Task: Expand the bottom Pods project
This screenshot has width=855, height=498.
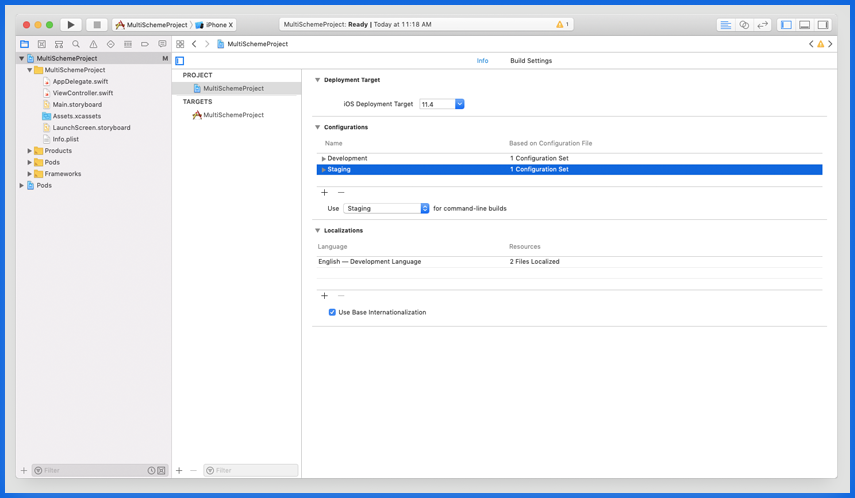Action: tap(21, 186)
